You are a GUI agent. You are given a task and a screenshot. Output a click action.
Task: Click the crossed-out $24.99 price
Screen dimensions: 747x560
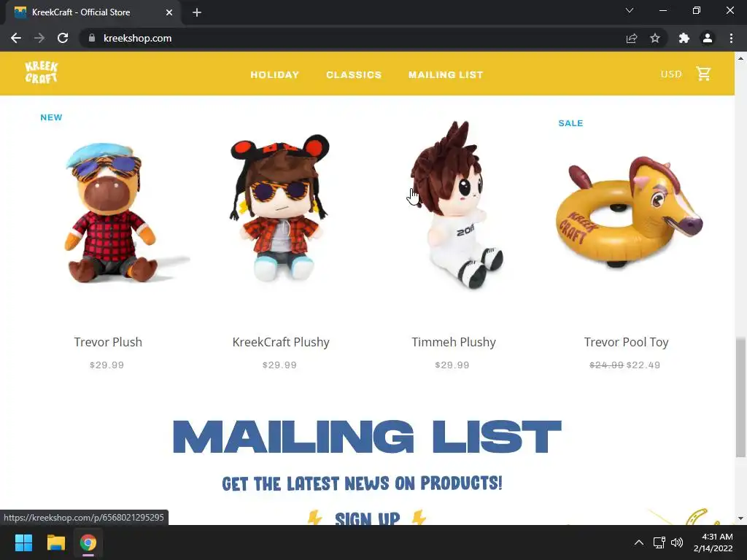pos(606,365)
